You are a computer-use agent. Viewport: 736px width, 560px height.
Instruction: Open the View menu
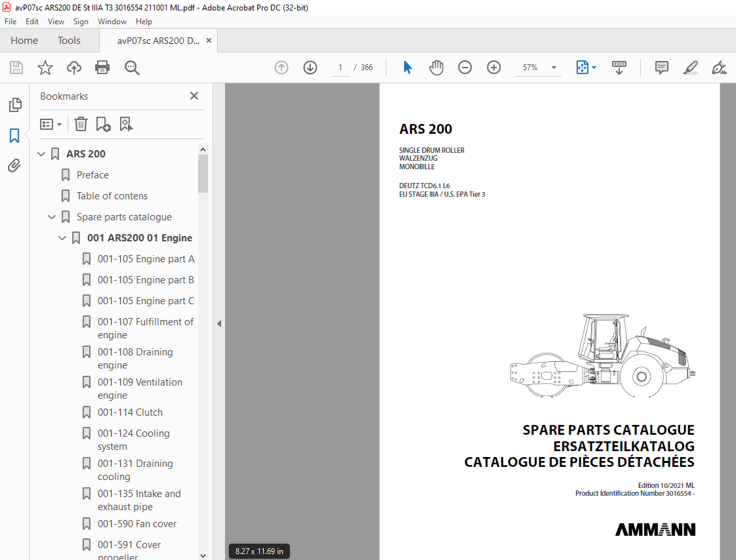coord(56,22)
